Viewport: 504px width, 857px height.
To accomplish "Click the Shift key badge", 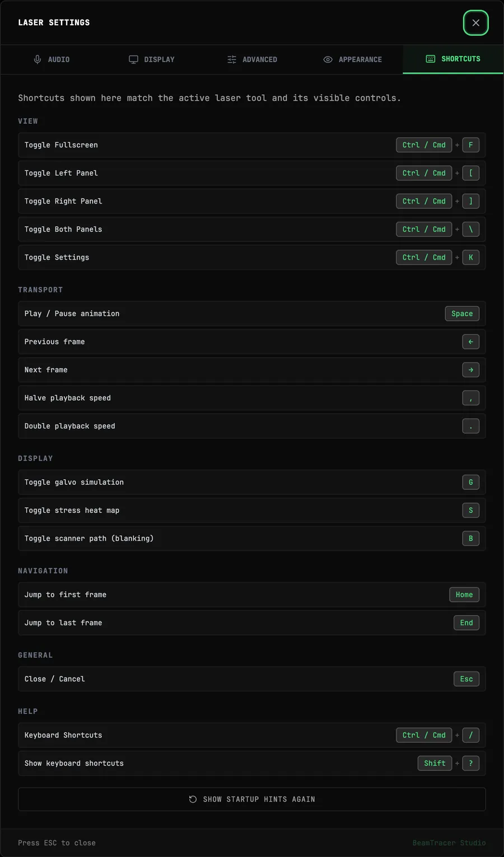I will 435,763.
